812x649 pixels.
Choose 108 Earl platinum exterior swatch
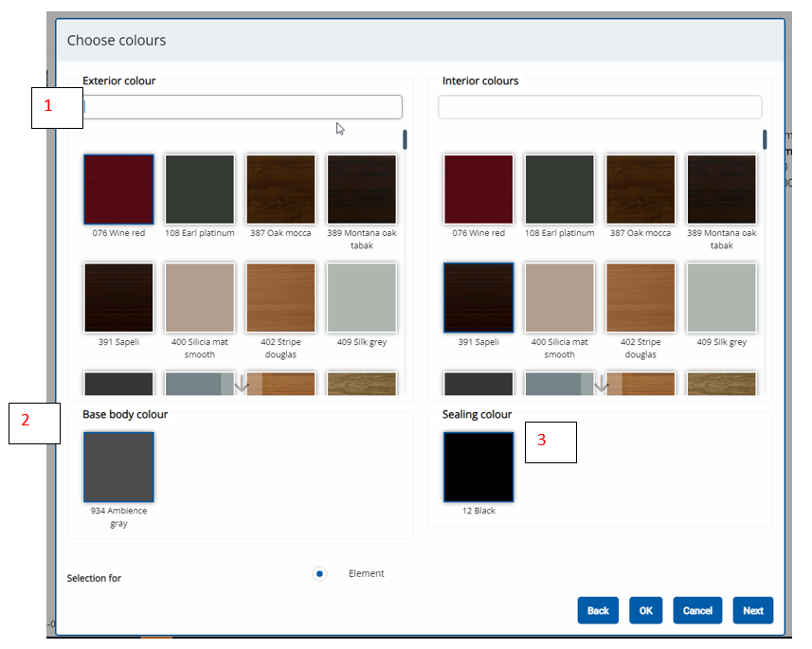click(x=199, y=189)
